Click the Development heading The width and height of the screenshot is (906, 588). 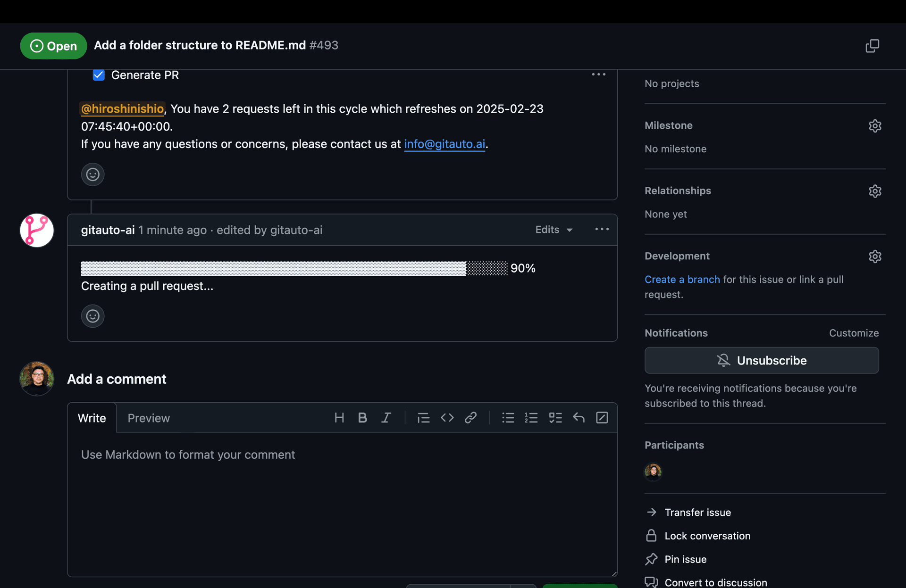point(677,256)
